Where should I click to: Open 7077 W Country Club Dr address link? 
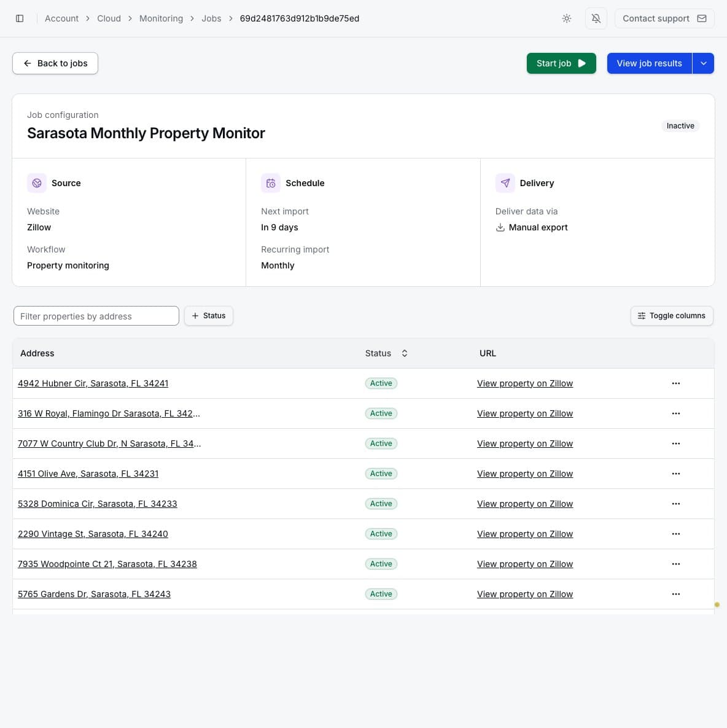(109, 444)
